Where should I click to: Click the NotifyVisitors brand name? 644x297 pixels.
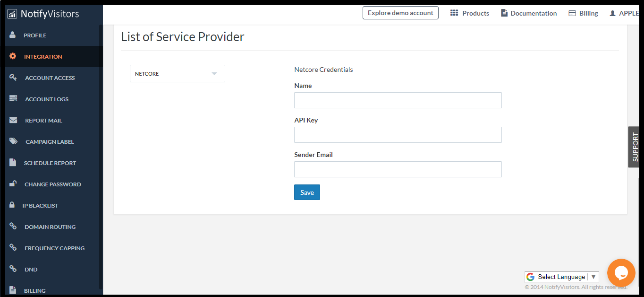50,14
